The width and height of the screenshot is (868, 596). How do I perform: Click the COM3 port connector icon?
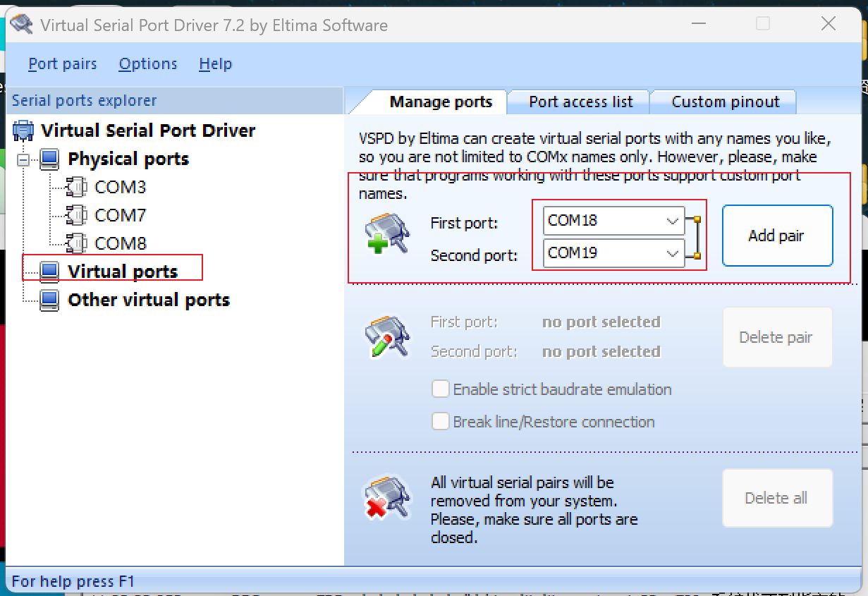[76, 187]
